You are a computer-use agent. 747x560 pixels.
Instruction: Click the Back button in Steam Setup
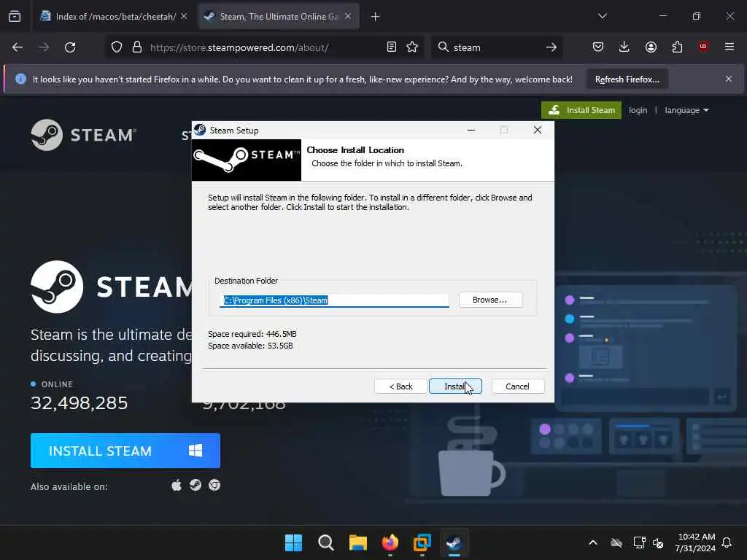pos(400,386)
